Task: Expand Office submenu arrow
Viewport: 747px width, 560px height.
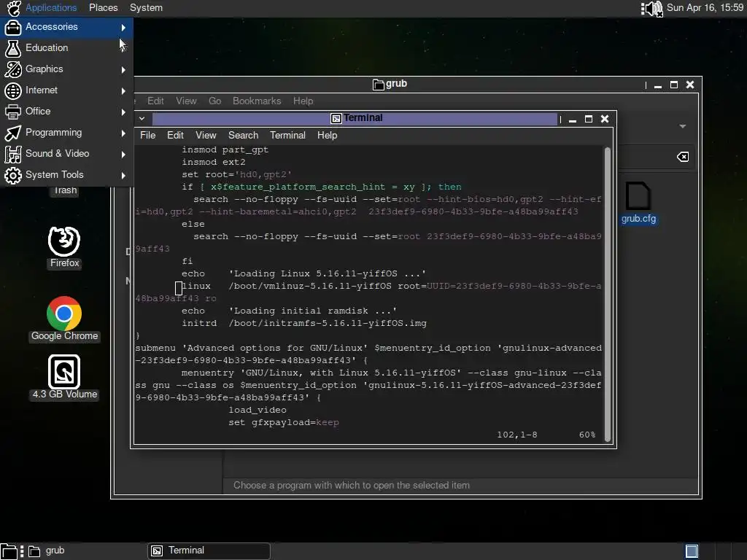Action: (x=123, y=112)
